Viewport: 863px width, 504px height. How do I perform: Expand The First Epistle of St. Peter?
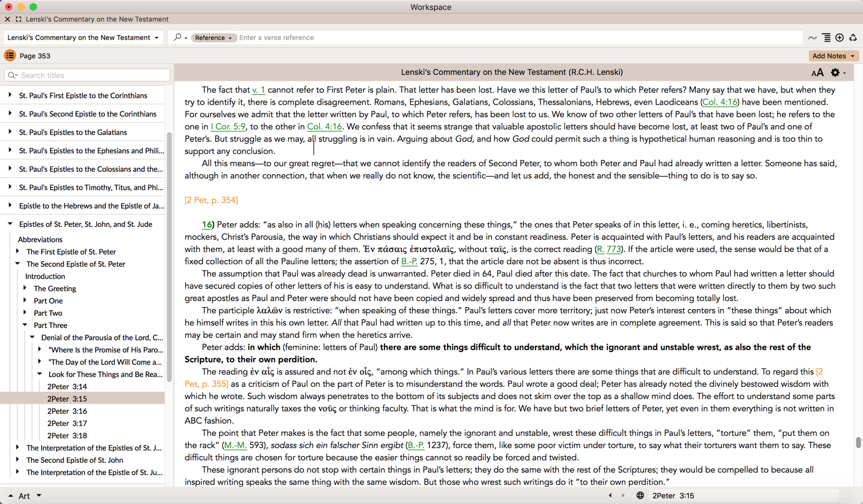[17, 251]
